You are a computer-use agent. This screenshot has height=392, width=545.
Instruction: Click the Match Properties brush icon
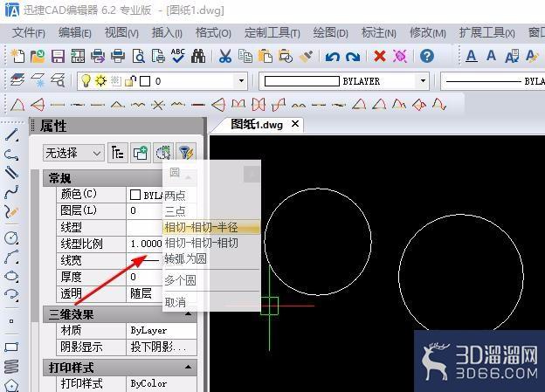306,56
